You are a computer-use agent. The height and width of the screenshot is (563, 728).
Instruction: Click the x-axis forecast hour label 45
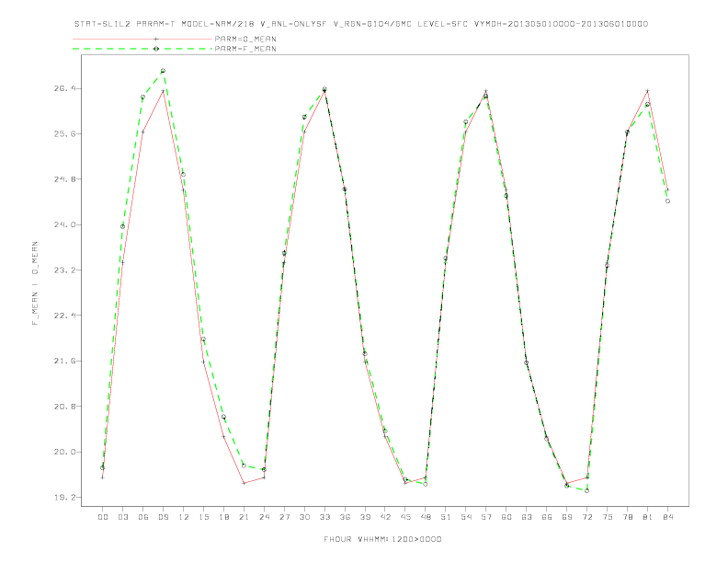[x=405, y=517]
